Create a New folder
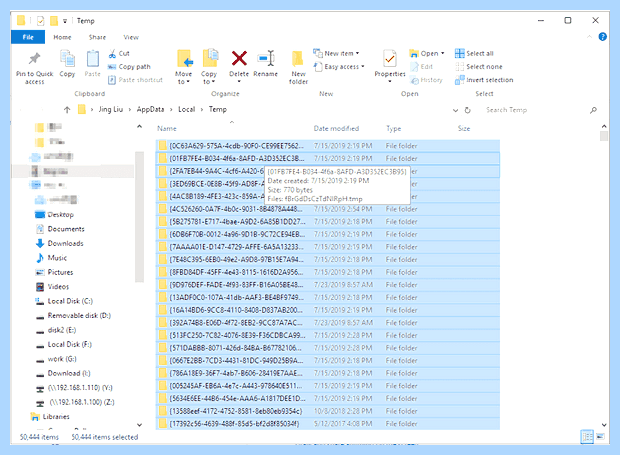 pyautogui.click(x=298, y=67)
